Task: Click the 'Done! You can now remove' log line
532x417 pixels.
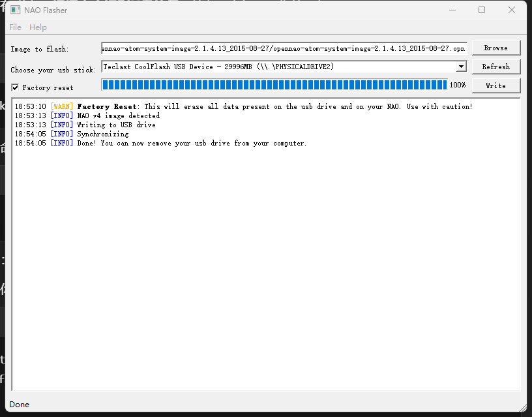Action: pyautogui.click(x=191, y=143)
